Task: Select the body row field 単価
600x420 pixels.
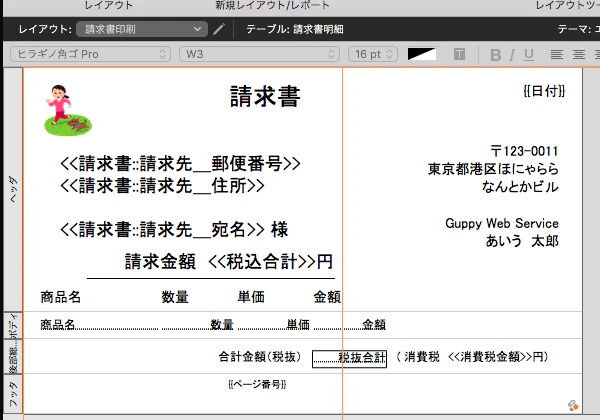Action: click(274, 324)
